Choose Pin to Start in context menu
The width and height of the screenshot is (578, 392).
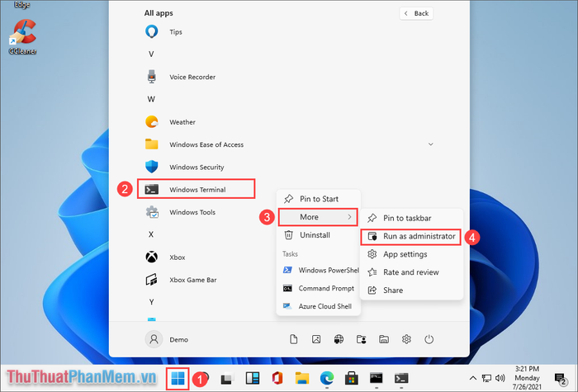[x=318, y=199]
